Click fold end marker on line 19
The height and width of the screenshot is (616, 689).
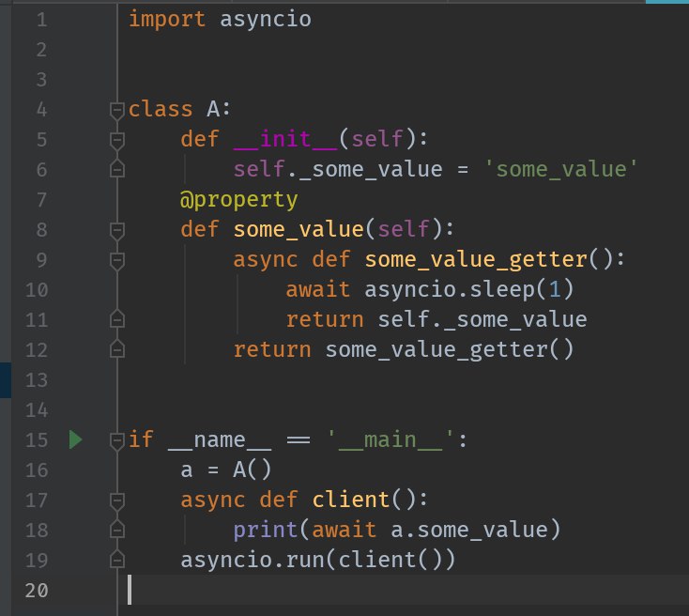[x=117, y=560]
